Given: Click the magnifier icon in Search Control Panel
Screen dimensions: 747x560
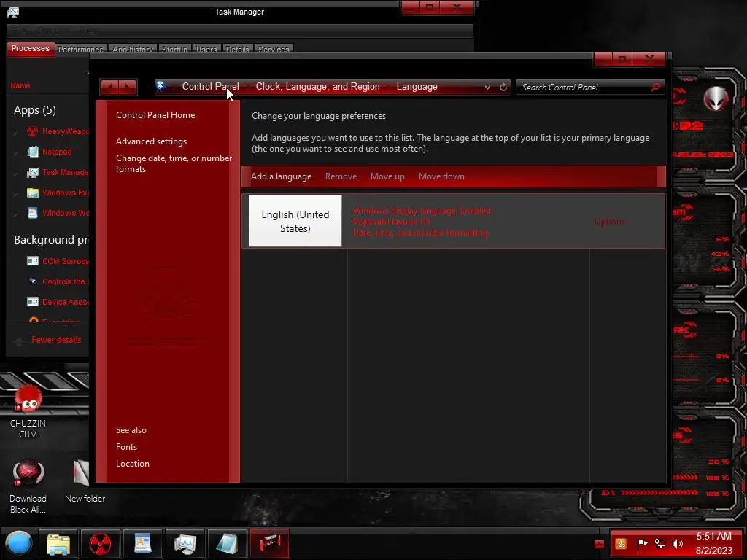Looking at the screenshot, I should [656, 87].
